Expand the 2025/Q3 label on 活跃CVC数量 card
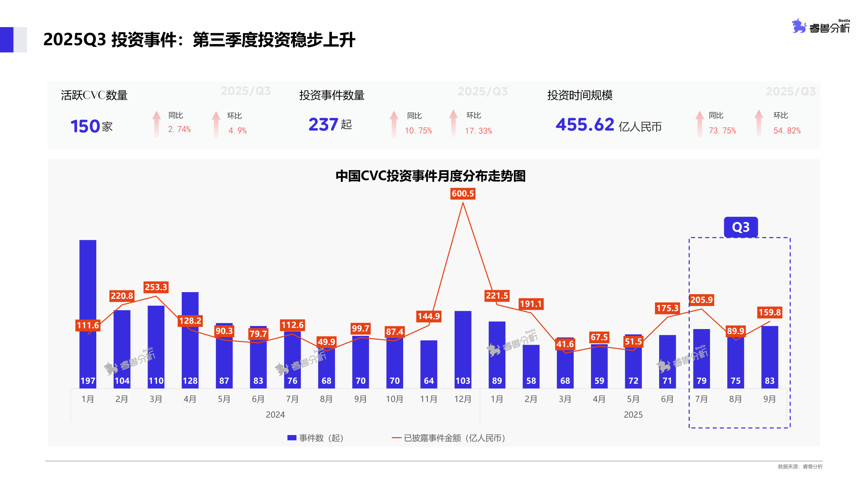The image size is (868, 488). pyautogui.click(x=245, y=91)
